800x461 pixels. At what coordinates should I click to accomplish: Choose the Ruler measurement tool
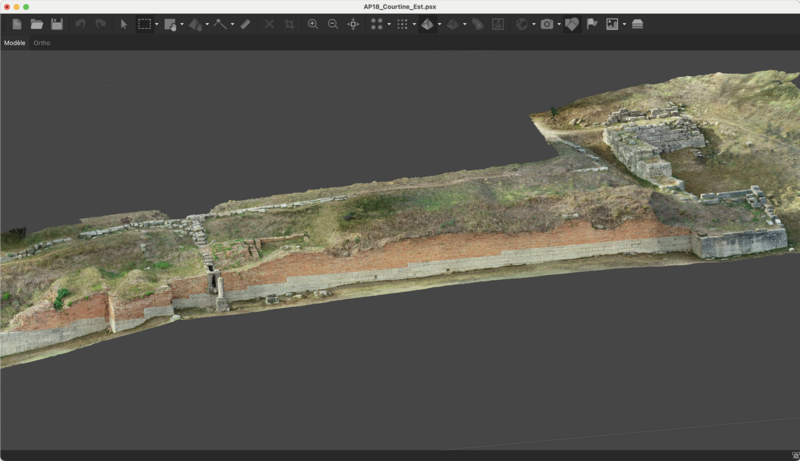point(245,24)
